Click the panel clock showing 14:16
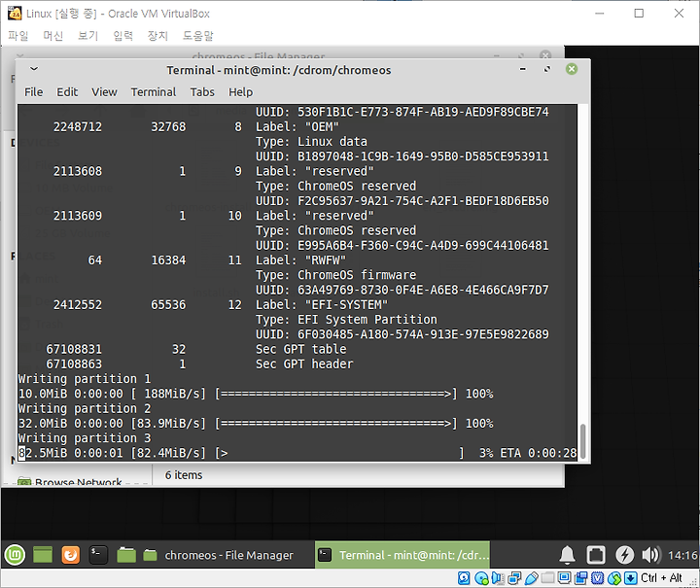This screenshot has width=700, height=588. point(682,555)
